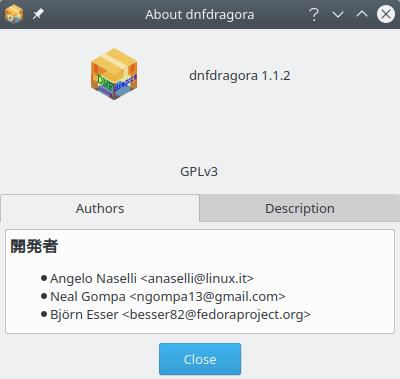Click the blue Close button

click(x=200, y=359)
